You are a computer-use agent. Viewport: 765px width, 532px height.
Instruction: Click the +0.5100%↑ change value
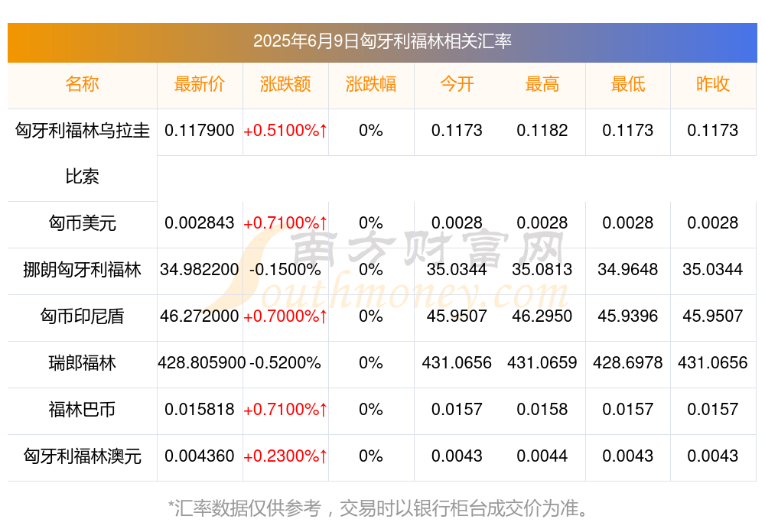coord(285,131)
